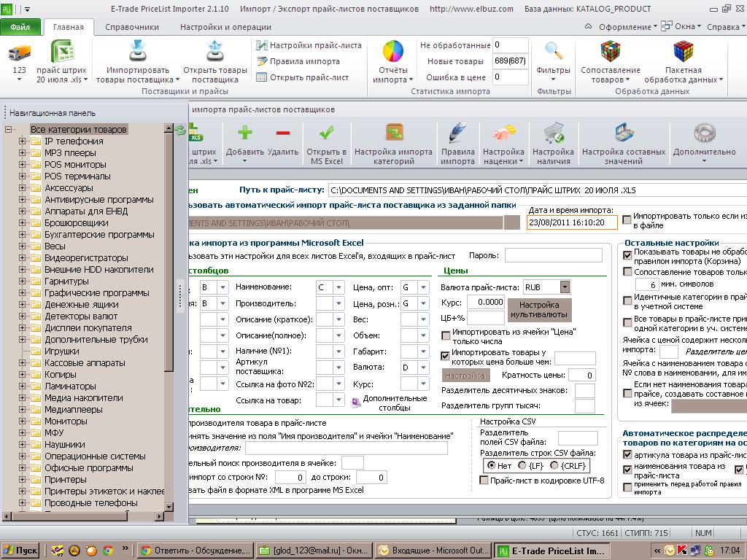The width and height of the screenshot is (747, 560).
Task: Click the green refresh icon beside navigation tree
Action: (180, 130)
